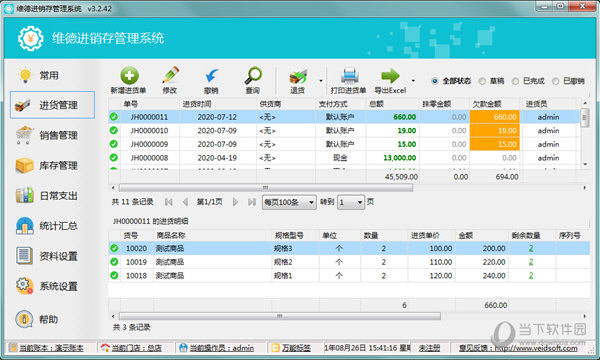
Task: Open 销售管理 in the sidebar
Action: click(52, 135)
